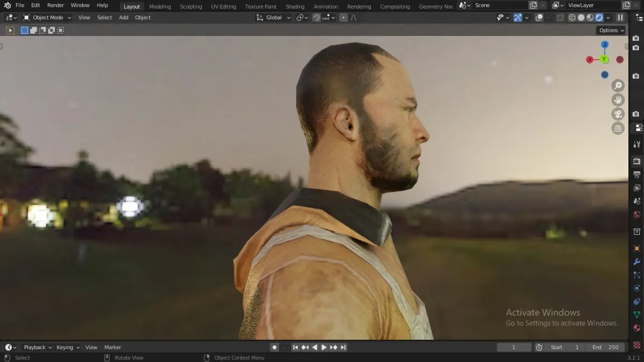The width and height of the screenshot is (644, 362).
Task: Open the Output properties tab
Action: pos(637,175)
